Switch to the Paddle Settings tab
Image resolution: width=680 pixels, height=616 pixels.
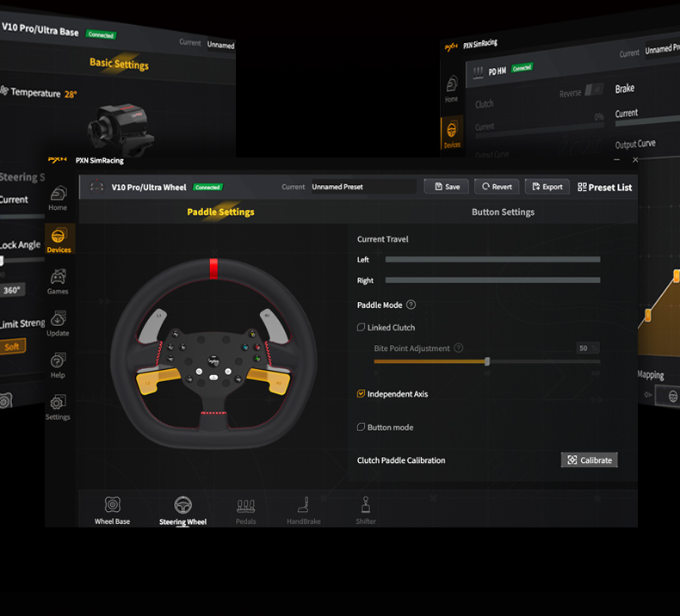pyautogui.click(x=220, y=212)
